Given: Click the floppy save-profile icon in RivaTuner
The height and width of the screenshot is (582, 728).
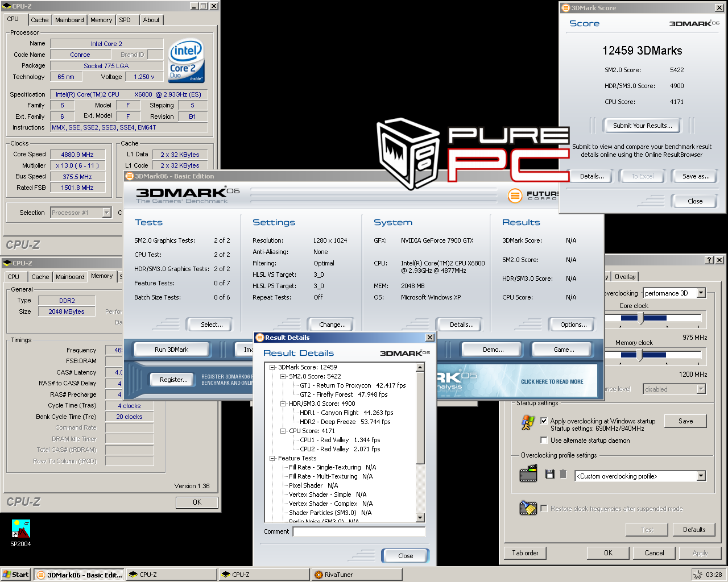Looking at the screenshot, I should (549, 474).
